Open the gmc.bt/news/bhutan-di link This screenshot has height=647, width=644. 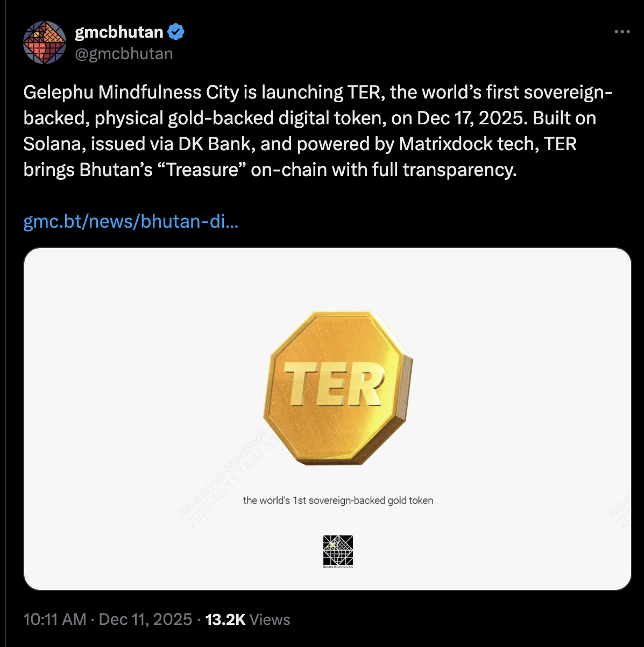[131, 221]
